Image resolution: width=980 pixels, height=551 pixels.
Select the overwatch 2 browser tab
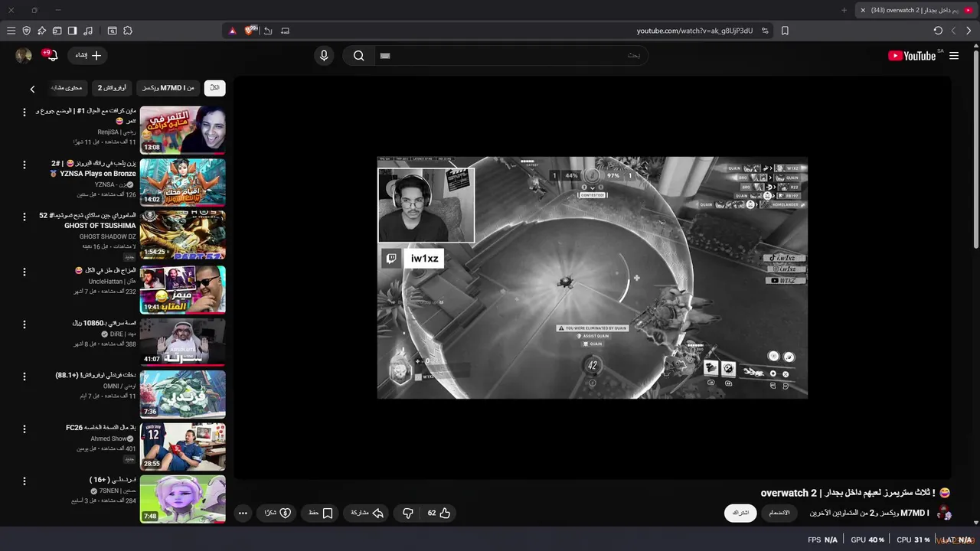point(916,10)
